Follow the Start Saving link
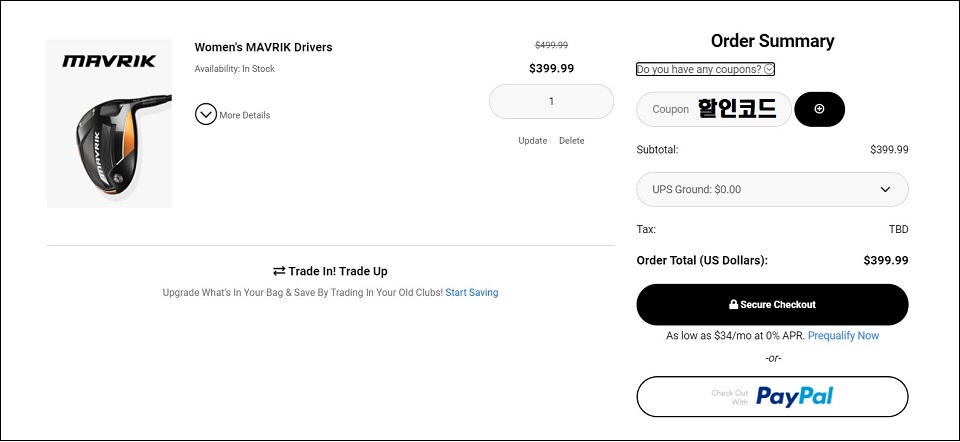 (471, 293)
